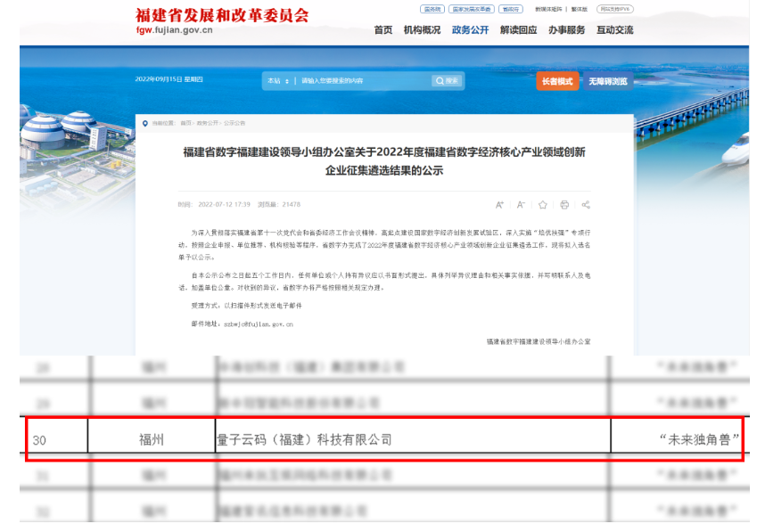Switch to 繁体版 traditional Chinese
This screenshot has height=532, width=765.
(580, 9)
